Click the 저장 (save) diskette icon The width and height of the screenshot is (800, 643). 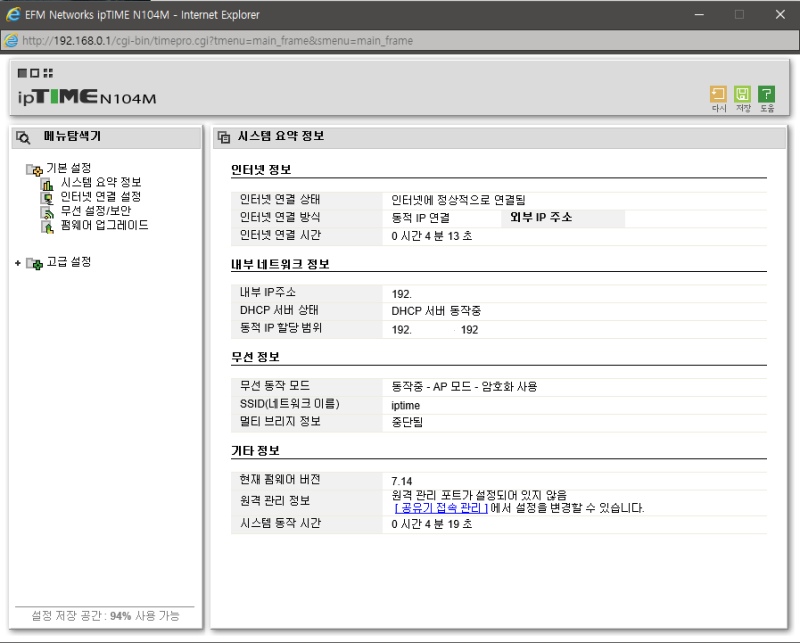pyautogui.click(x=742, y=93)
